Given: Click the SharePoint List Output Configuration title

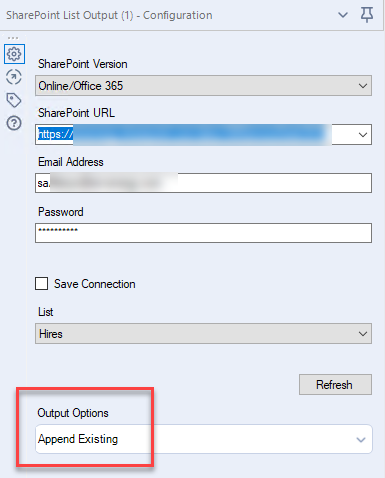Looking at the screenshot, I should 109,15.
